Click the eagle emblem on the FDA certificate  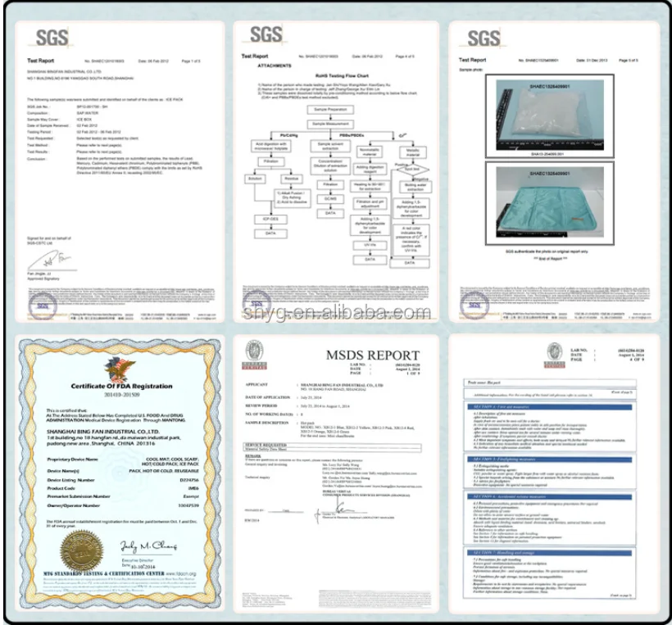pyautogui.click(x=120, y=369)
